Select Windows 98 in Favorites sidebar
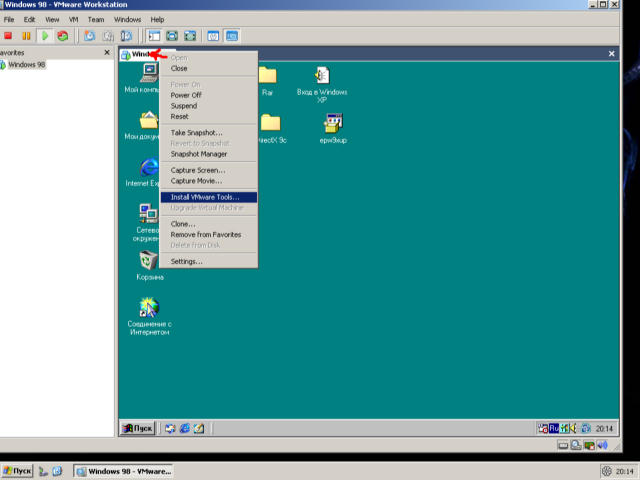 click(x=26, y=64)
